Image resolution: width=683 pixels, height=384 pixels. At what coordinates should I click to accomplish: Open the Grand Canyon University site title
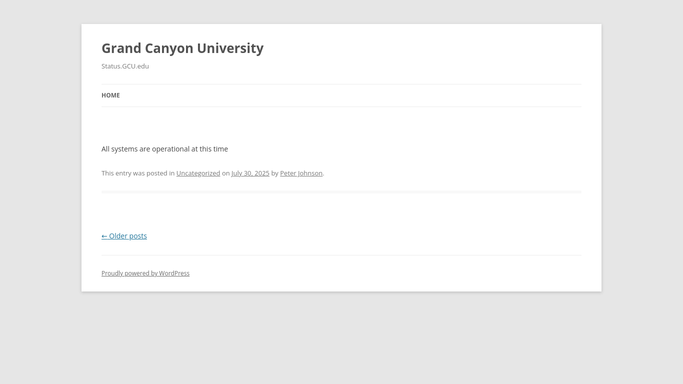(183, 48)
